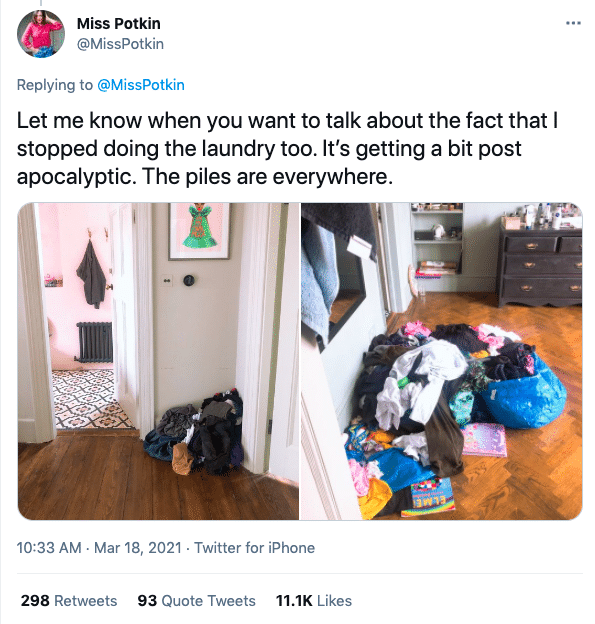Viewport: 595px width, 624px height.
Task: Click the Replying to label text
Action: click(x=55, y=85)
